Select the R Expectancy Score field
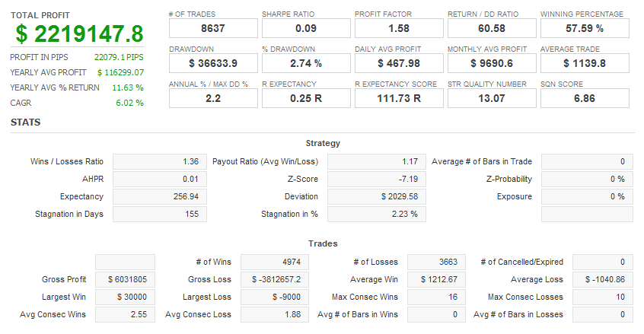 pos(397,98)
